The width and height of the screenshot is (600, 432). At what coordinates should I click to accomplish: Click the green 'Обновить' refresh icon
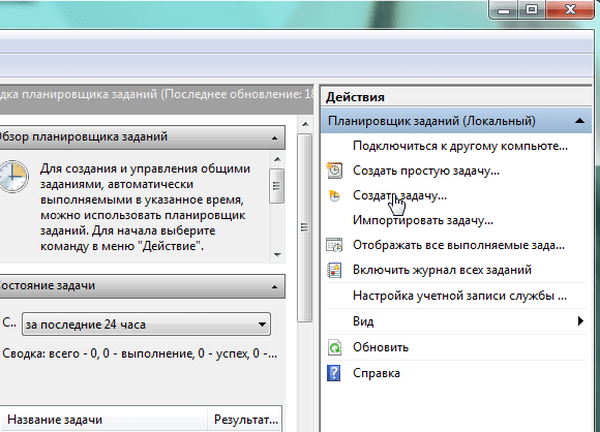pos(334,348)
